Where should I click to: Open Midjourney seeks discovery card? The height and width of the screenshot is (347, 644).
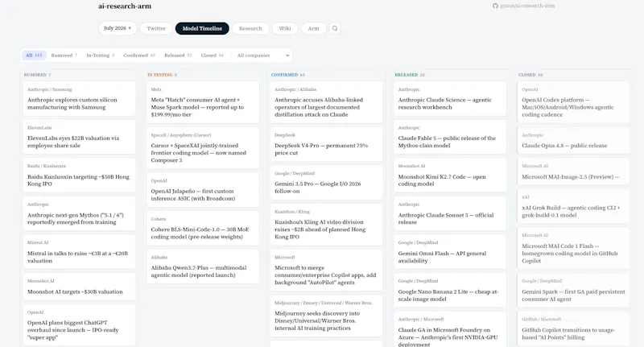pyautogui.click(x=327, y=316)
